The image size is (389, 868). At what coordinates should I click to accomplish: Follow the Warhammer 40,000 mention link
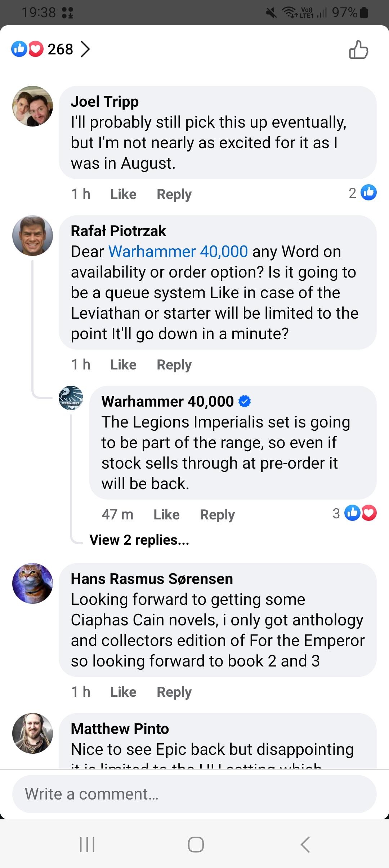tap(178, 251)
